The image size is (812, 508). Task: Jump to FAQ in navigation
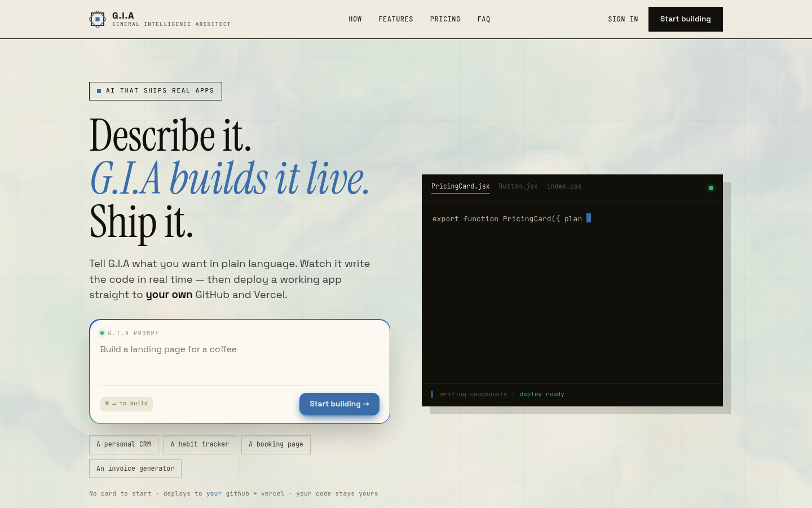click(484, 19)
